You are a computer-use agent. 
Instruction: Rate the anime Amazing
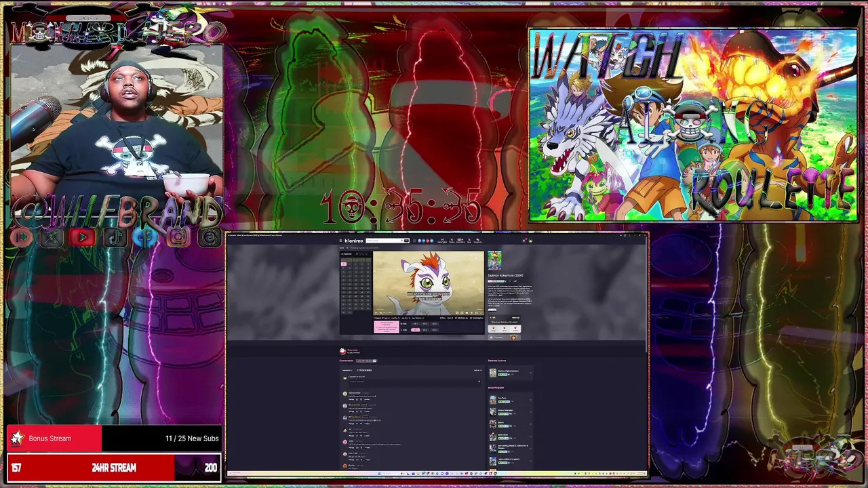click(x=515, y=329)
